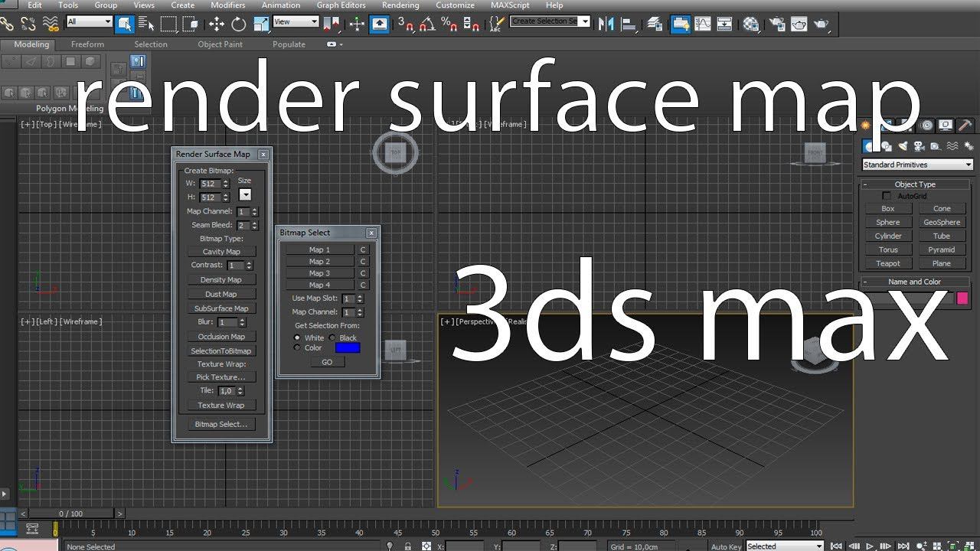Toggle the Angle Snap icon
Viewport: 980px width, 551px height.
[x=428, y=24]
